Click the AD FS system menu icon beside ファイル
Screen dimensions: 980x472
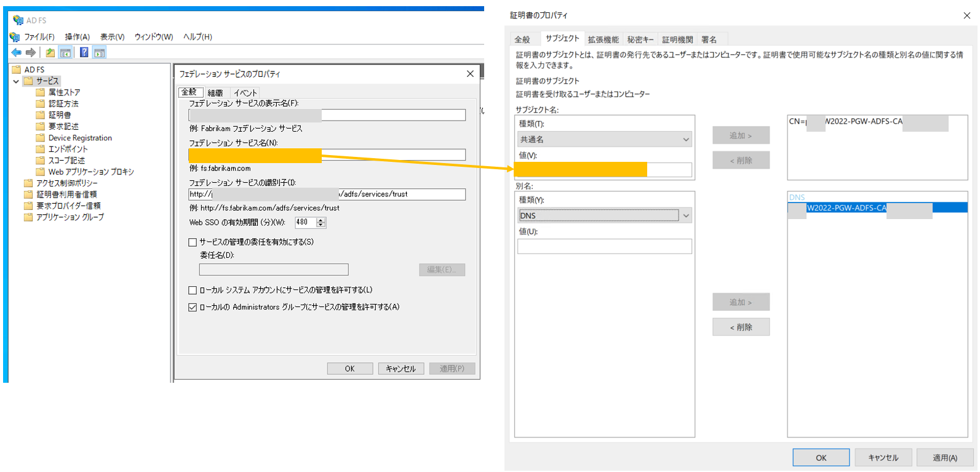click(x=15, y=37)
